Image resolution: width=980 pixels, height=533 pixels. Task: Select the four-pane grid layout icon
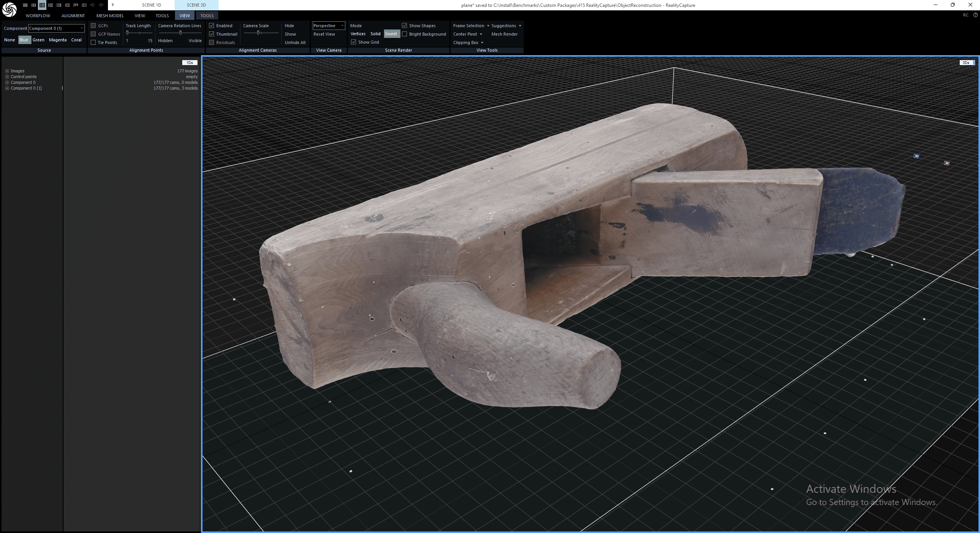coord(67,5)
